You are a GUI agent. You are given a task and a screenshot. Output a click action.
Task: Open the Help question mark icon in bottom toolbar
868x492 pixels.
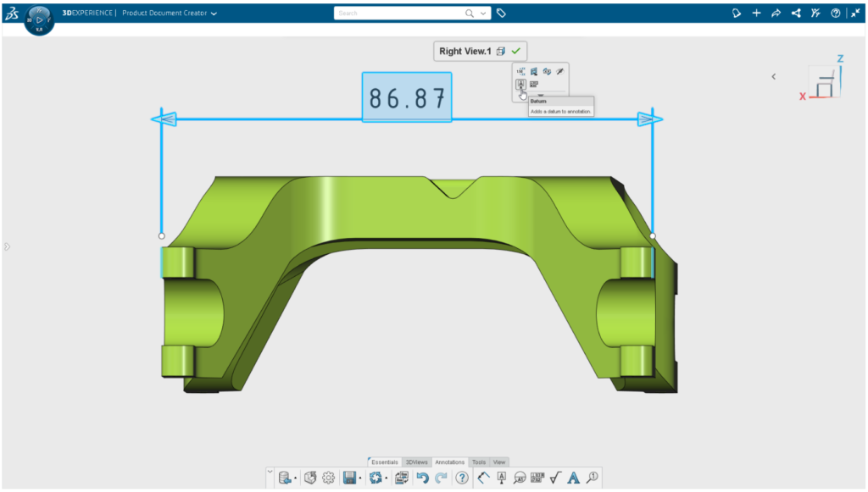coord(462,477)
